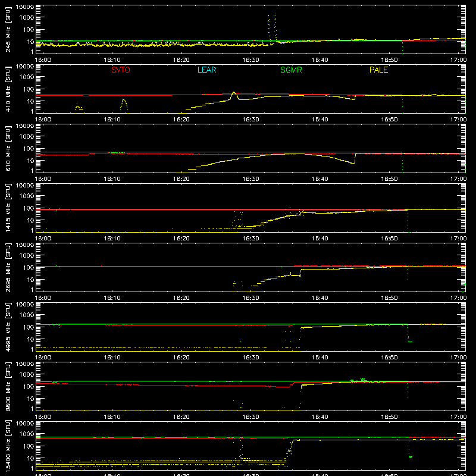Select the 245 MHz [SFU] axis label
Viewport: 476px width, 476px height.
coord(8,29)
